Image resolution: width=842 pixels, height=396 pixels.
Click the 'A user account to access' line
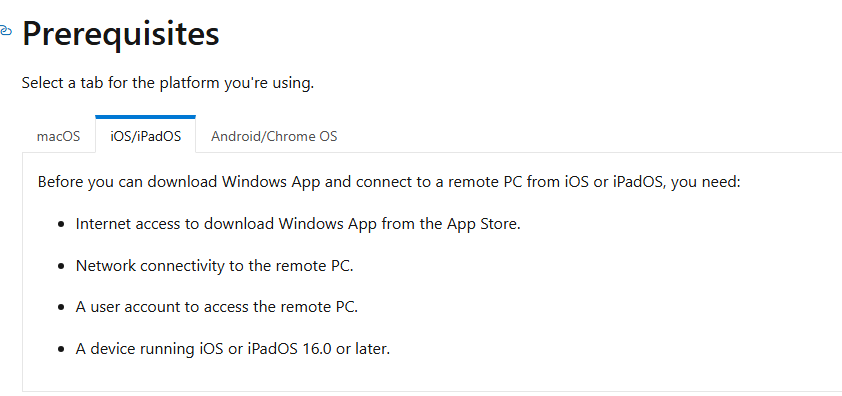pyautogui.click(x=216, y=307)
